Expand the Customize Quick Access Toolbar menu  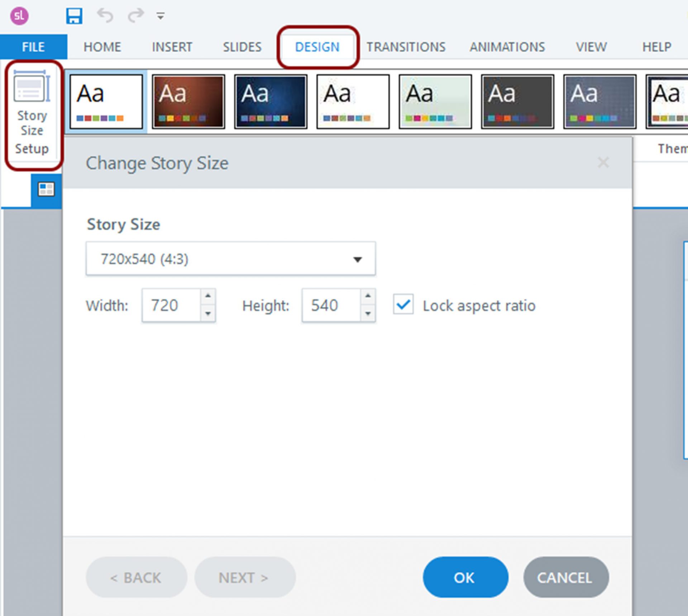pos(160,15)
